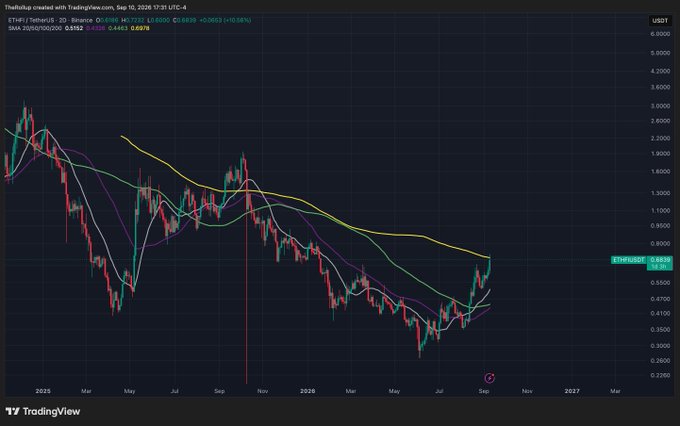Screen dimensions: 680x426
Task: Click the 2027 label on time axis
Action: point(572,391)
